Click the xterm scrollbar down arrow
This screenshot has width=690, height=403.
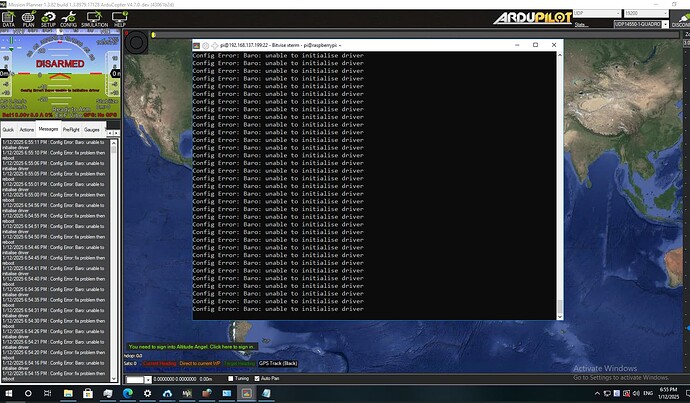tap(560, 317)
